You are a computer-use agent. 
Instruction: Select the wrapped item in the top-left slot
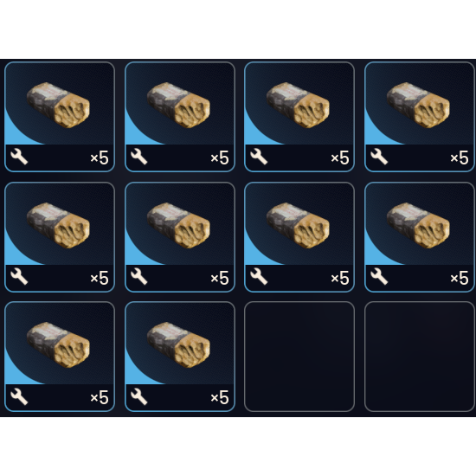pyautogui.click(x=58, y=105)
